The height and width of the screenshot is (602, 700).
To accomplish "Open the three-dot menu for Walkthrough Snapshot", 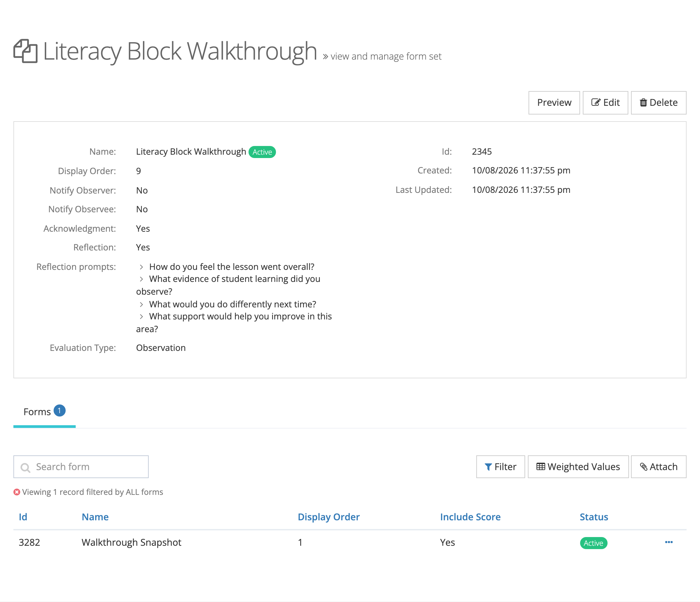I will click(x=669, y=542).
